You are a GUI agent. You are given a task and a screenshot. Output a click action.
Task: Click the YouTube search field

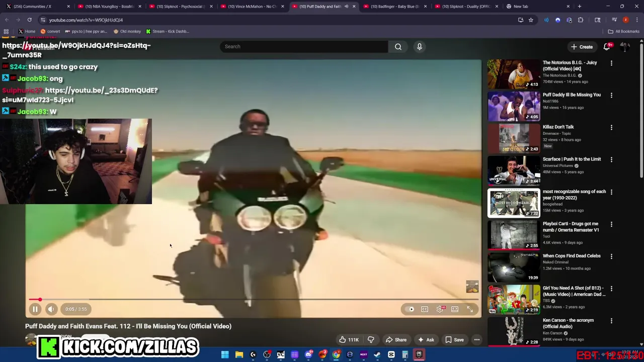[x=303, y=46]
